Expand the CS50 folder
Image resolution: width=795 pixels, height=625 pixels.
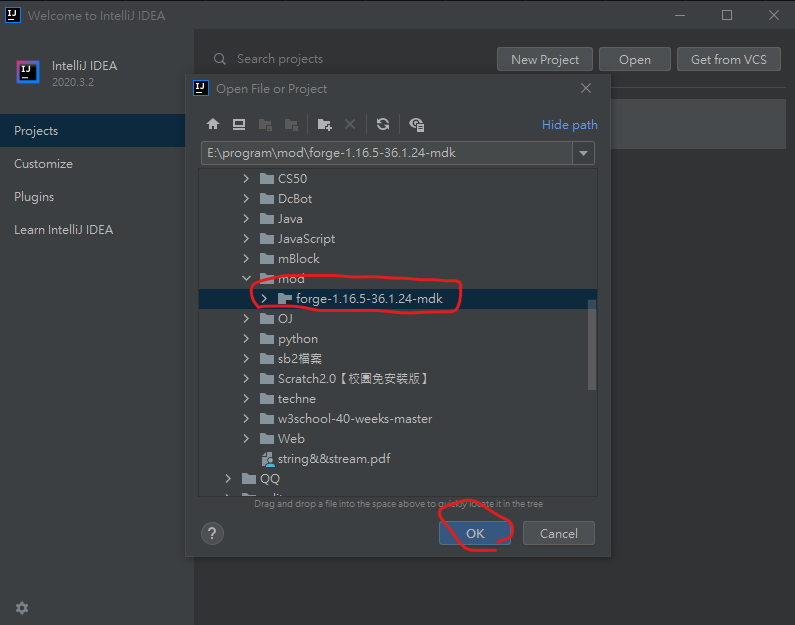(246, 178)
